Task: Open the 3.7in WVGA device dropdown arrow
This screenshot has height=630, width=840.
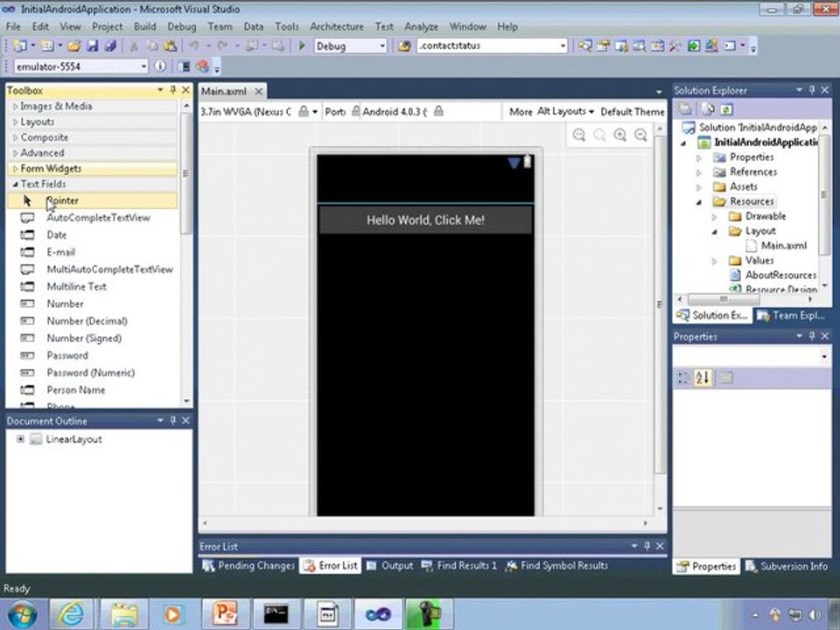Action: pyautogui.click(x=315, y=112)
